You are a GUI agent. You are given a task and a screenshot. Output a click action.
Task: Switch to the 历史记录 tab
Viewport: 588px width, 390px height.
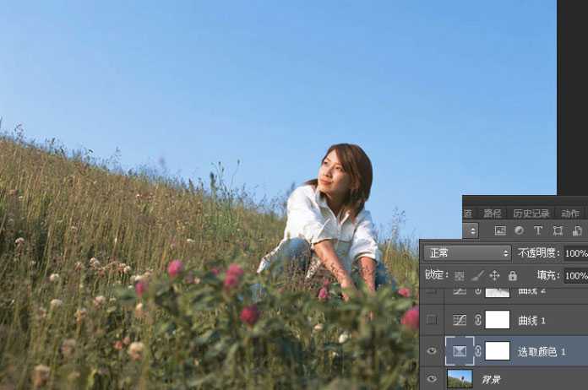click(x=531, y=214)
